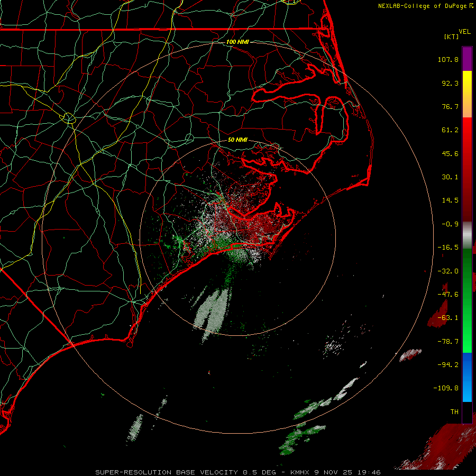Click the Super-Resolution Base Velocity caption
Image resolution: width=476 pixels, height=476 pixels.
click(x=237, y=472)
